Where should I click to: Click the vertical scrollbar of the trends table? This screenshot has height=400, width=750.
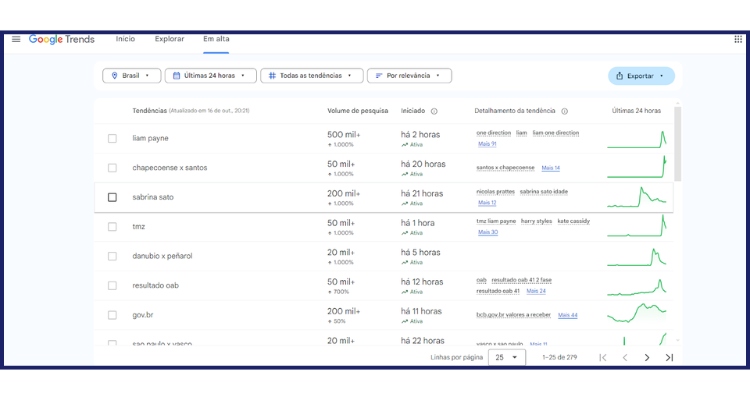tap(677, 144)
